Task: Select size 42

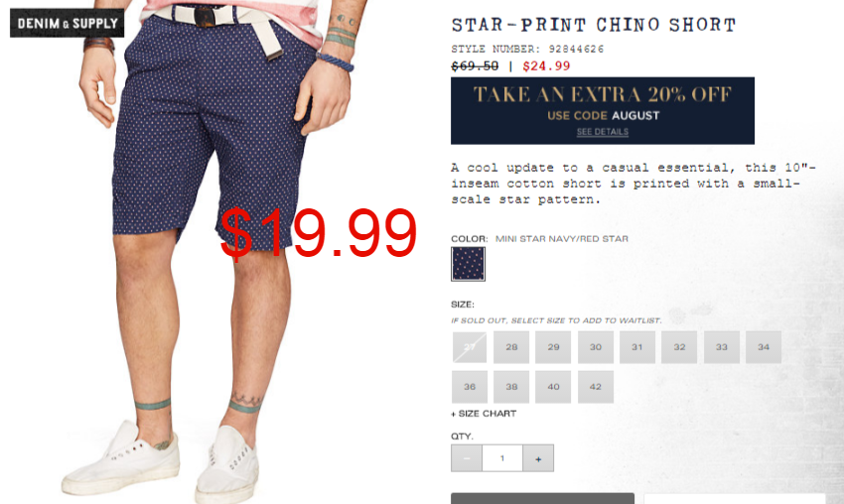Action: 596,387
